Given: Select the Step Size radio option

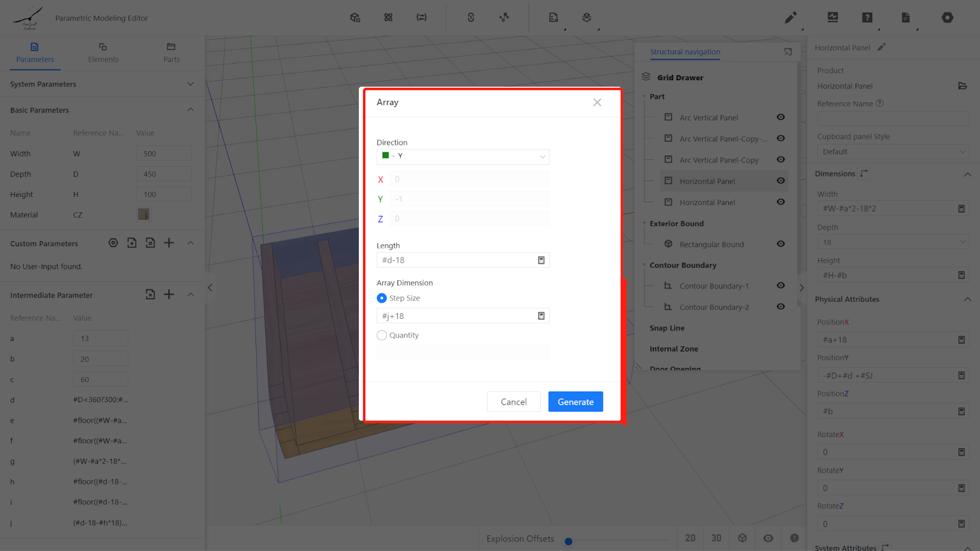Looking at the screenshot, I should pos(382,298).
